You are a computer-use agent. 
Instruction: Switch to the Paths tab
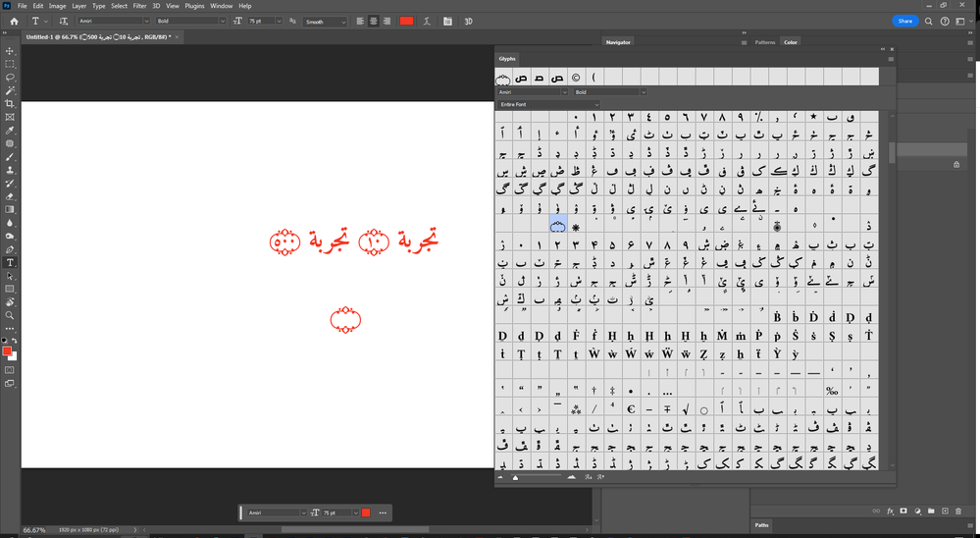(x=761, y=525)
